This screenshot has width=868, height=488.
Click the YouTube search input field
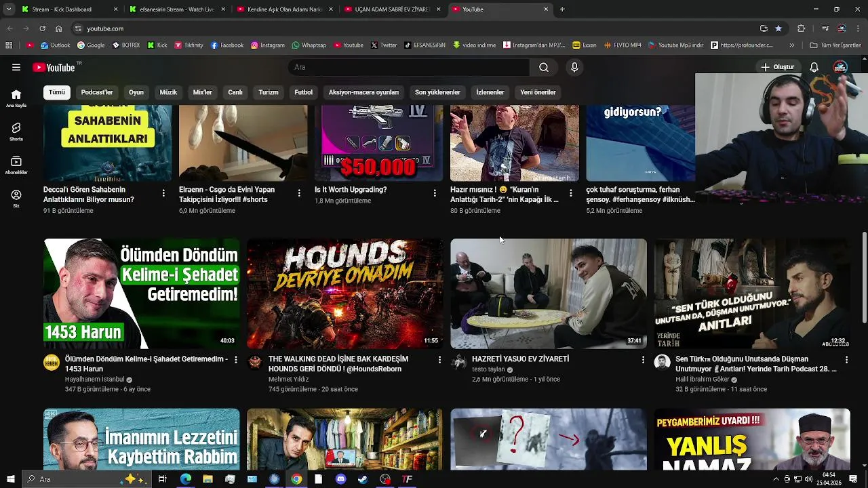point(408,67)
